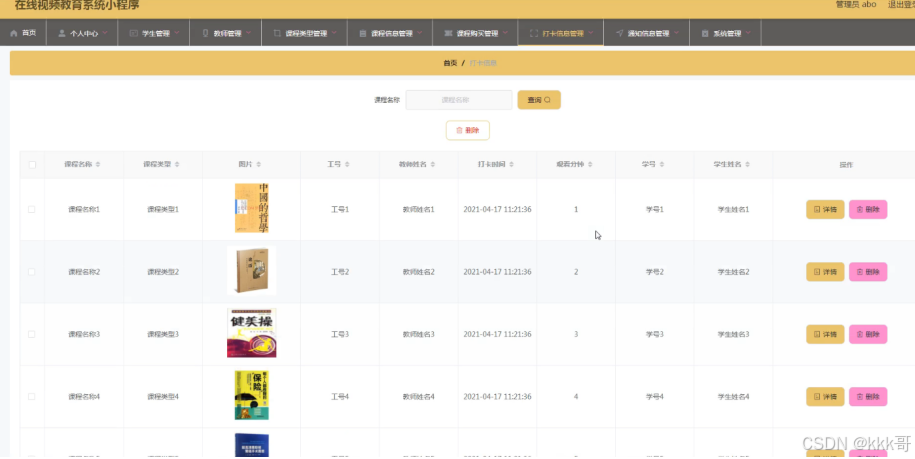Click detail icon in 课程名称1 row
Image resolution: width=915 pixels, height=459 pixels.
[x=817, y=209]
